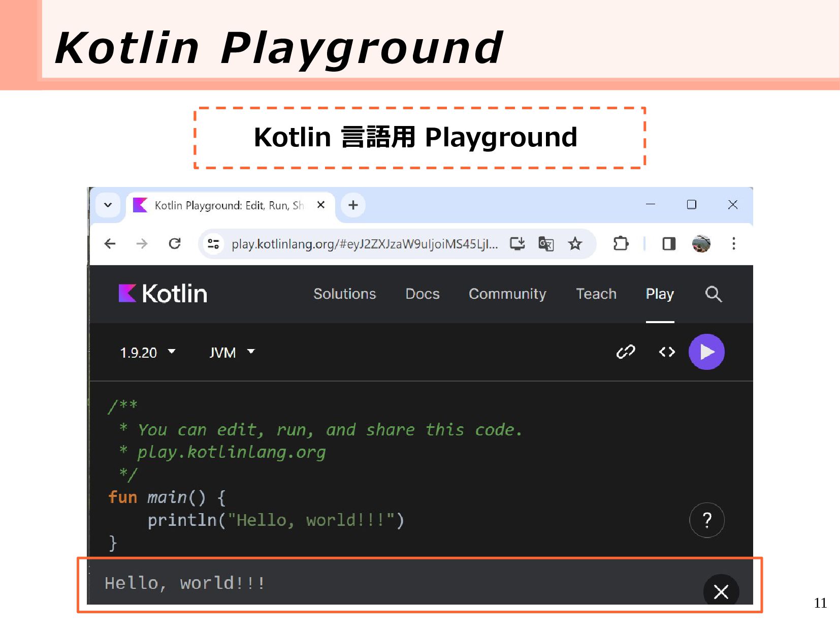Bookmark this page with the star
The image size is (840, 630).
[575, 244]
